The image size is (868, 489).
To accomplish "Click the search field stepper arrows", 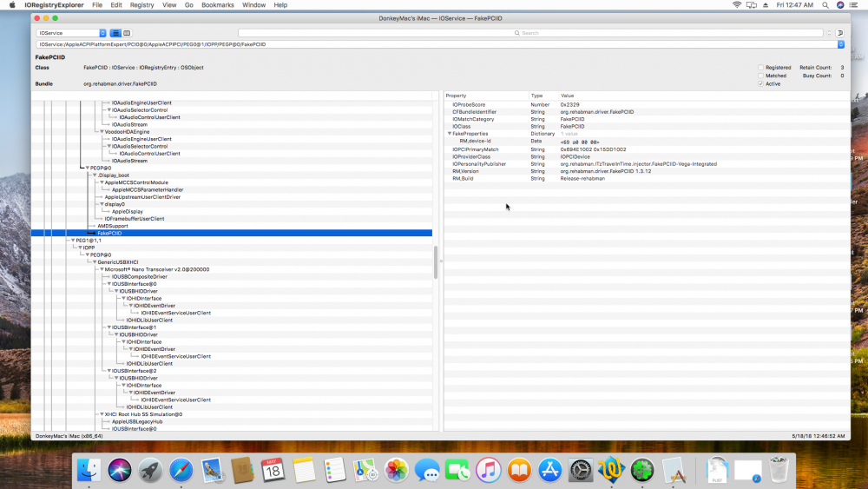I will (829, 33).
